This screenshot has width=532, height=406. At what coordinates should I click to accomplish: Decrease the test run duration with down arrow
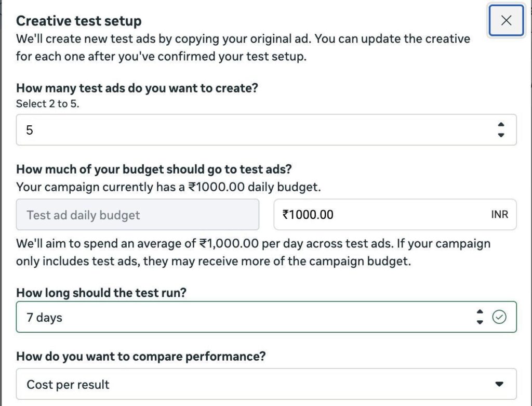[480, 322]
